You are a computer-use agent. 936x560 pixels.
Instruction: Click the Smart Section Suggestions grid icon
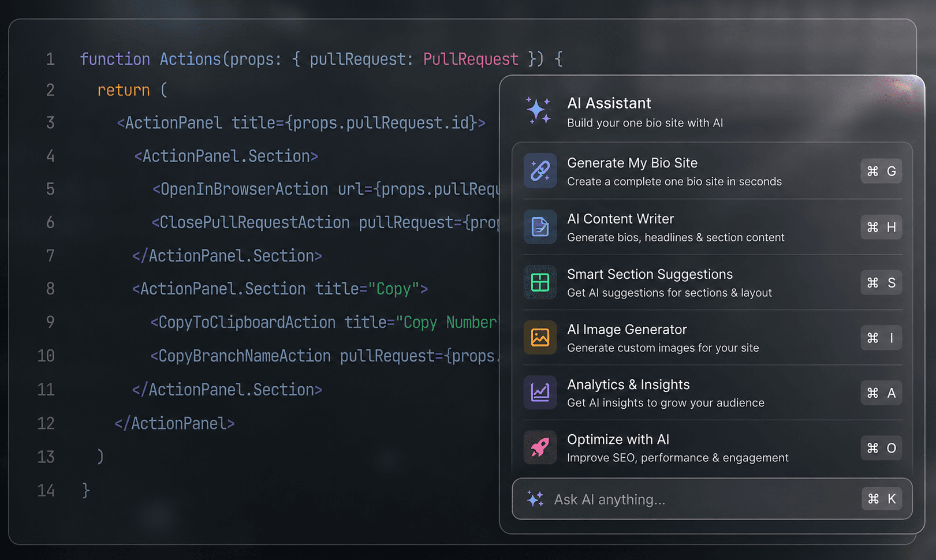coord(540,282)
